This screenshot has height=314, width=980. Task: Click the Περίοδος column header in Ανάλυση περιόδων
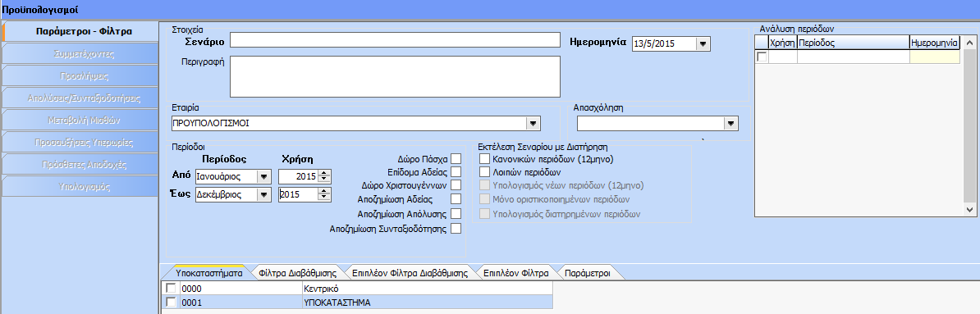pyautogui.click(x=853, y=43)
